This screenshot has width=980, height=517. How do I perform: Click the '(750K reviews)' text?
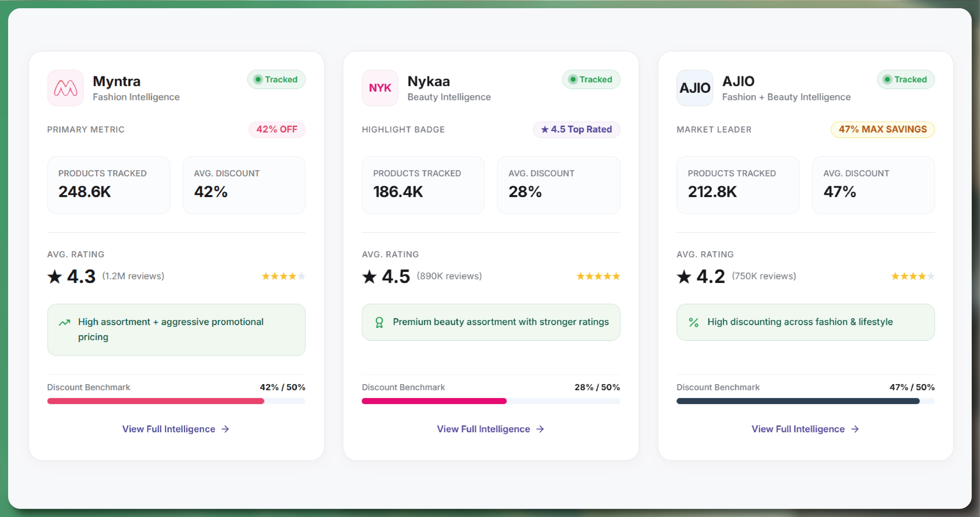(x=764, y=276)
